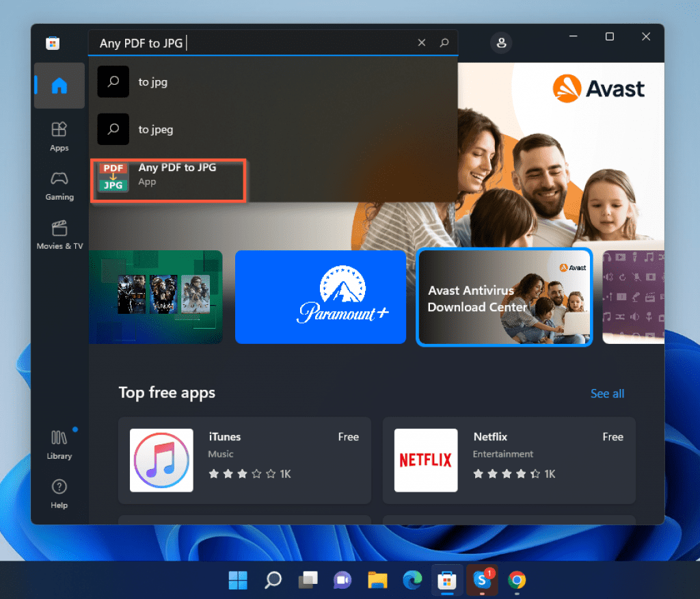Click the Netflix logo icon
Viewport: 700px width, 599px height.
click(x=426, y=460)
